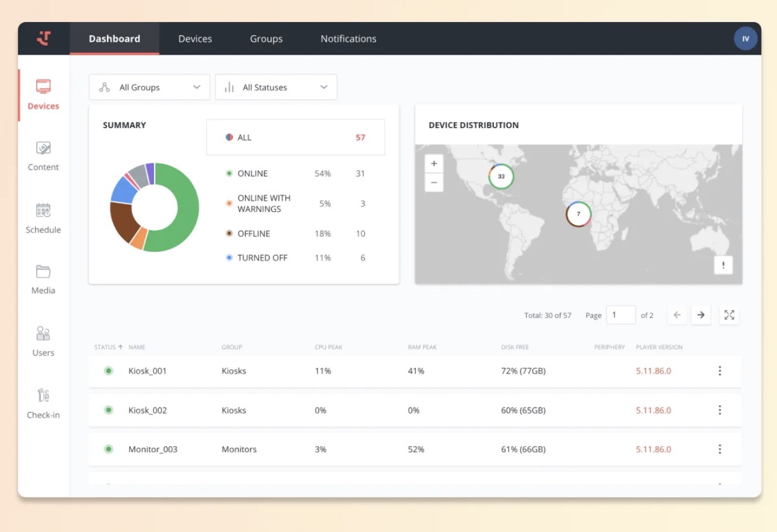The width and height of the screenshot is (777, 532).
Task: Zoom out on the device map
Action: point(434,183)
